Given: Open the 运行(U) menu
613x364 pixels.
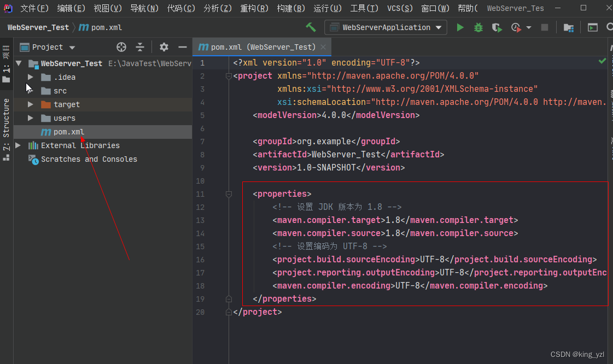Looking at the screenshot, I should [328, 8].
